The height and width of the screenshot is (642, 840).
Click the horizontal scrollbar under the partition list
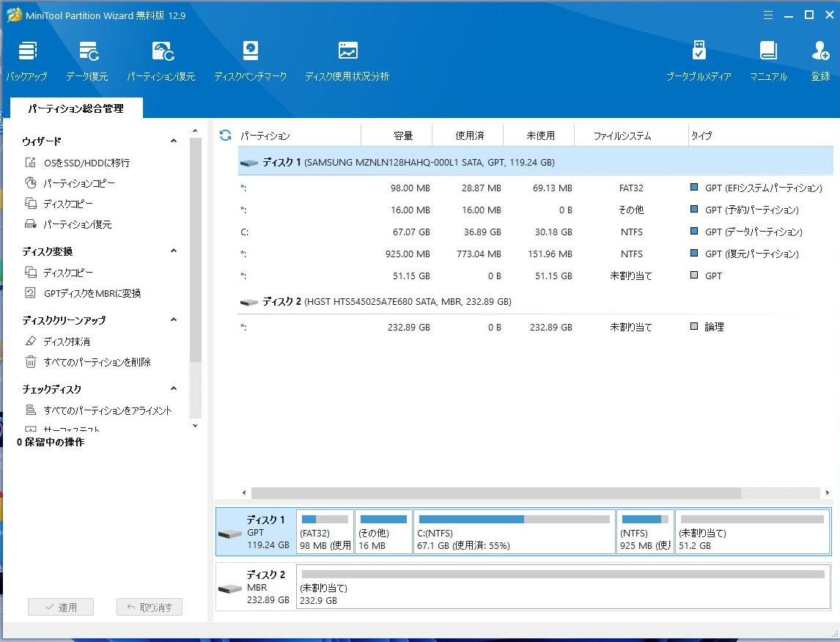tap(495, 493)
